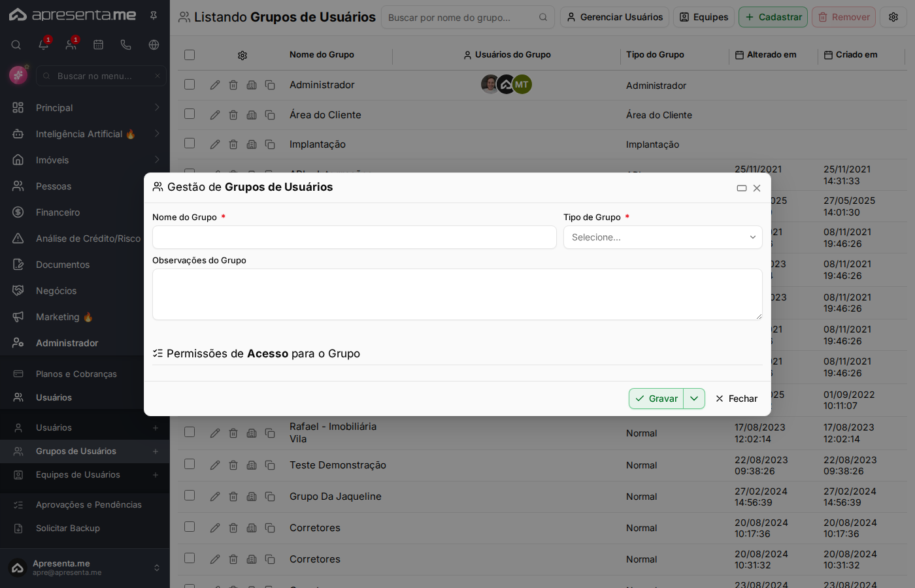The width and height of the screenshot is (915, 588).
Task: Click the edit pencil for Administrador row
Action: [215, 85]
